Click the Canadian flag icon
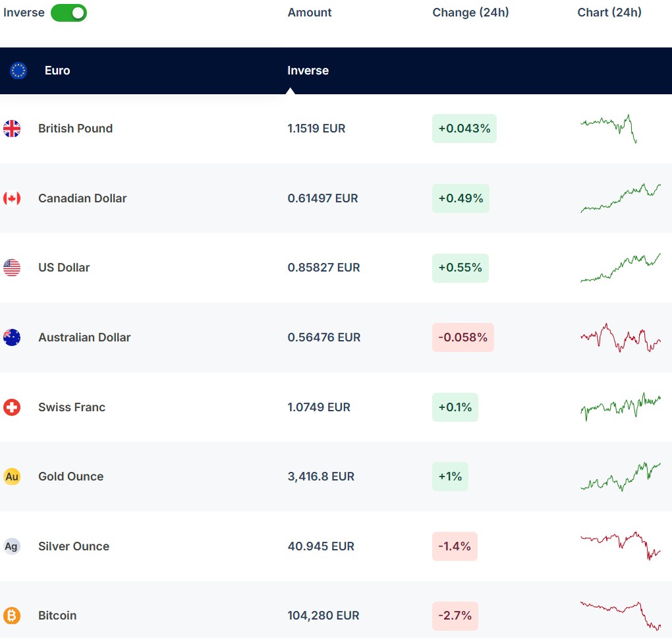 [x=12, y=198]
